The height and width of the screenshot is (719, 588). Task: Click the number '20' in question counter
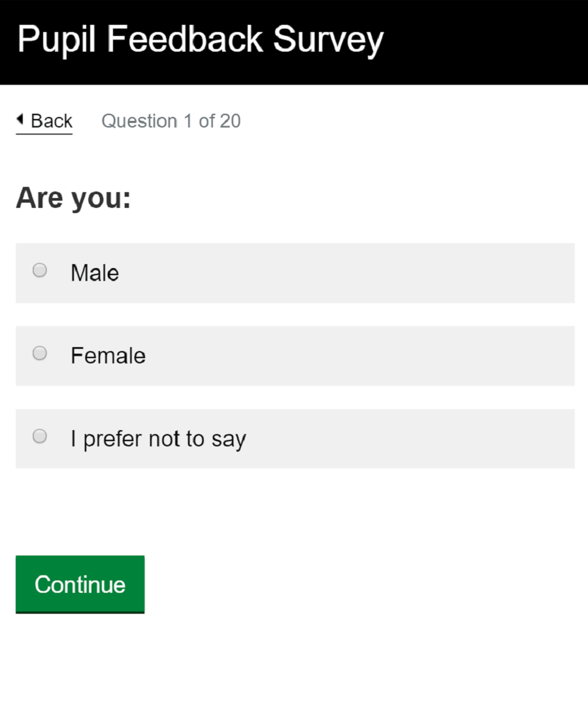[x=230, y=121]
